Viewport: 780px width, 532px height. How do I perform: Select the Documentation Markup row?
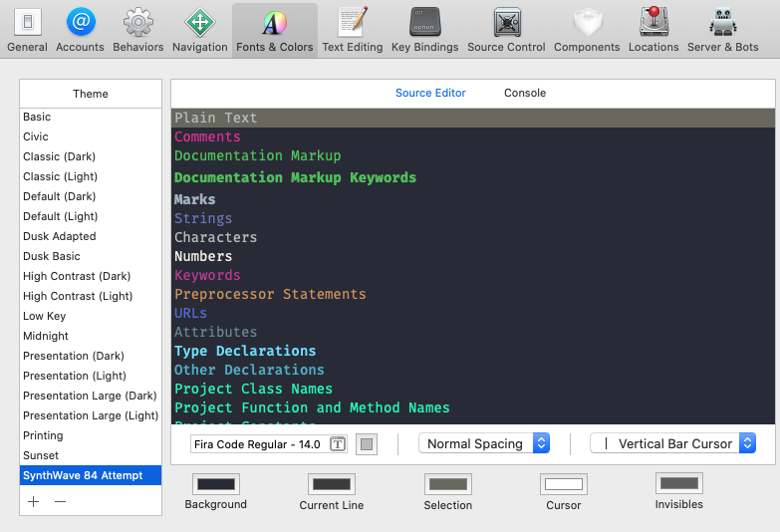(473, 155)
